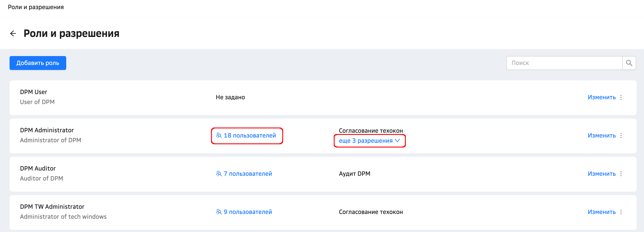Click 'Изменить' for DPM TW Administrator role
The height and width of the screenshot is (232, 644).
pos(601,212)
